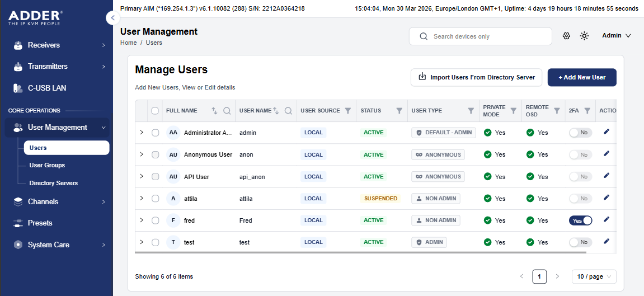Edit the api_anon user pencil icon
This screenshot has width=644, height=296.
coord(607,176)
